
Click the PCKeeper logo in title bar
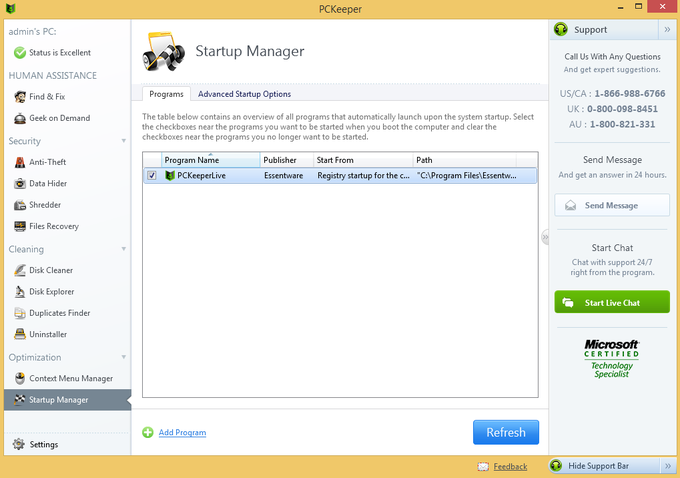[10, 8]
